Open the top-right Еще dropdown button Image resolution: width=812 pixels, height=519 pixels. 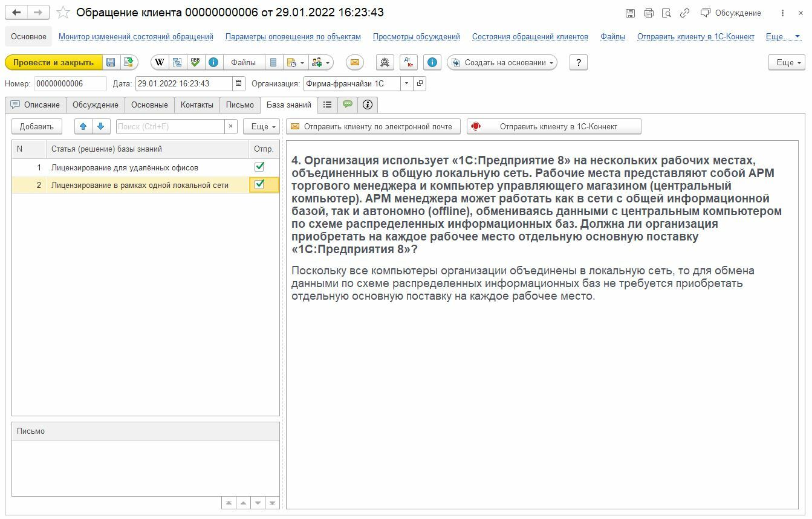(x=787, y=62)
